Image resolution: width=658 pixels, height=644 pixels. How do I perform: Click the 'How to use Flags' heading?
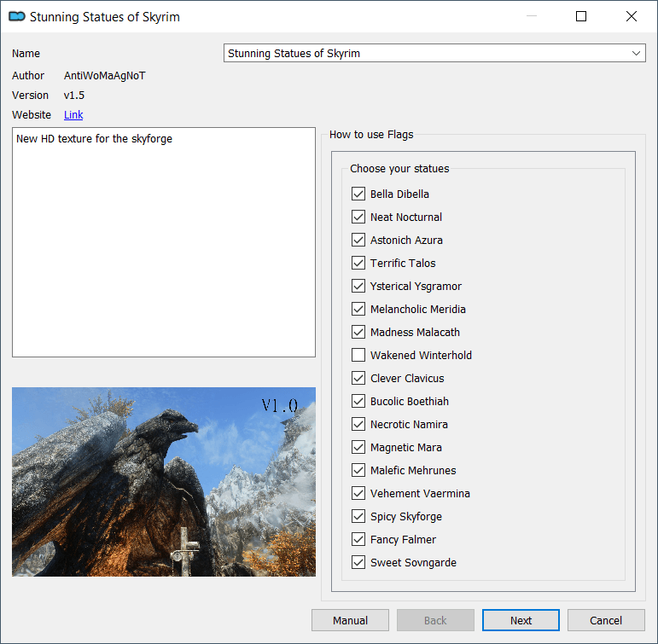371,135
